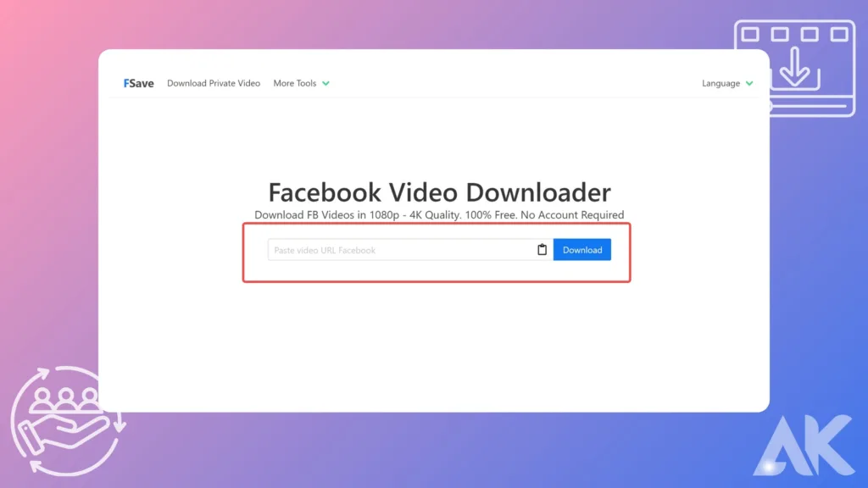
Task: Click the clipboard paste icon
Action: click(542, 250)
